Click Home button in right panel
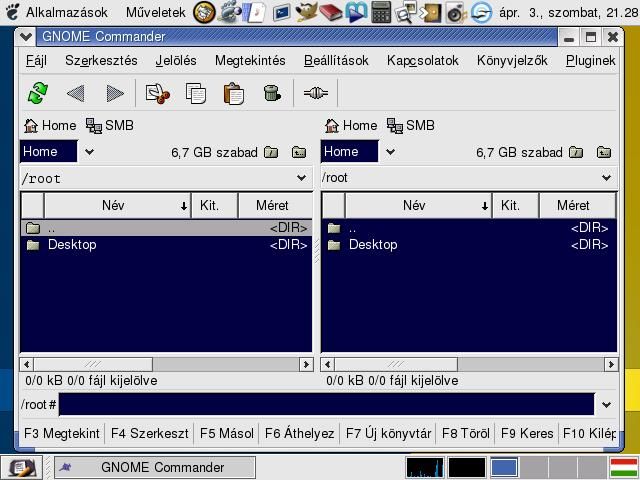The height and width of the screenshot is (480, 640). pos(350,125)
